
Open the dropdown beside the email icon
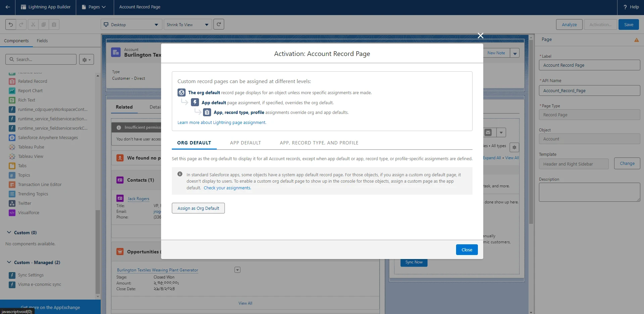click(501, 132)
